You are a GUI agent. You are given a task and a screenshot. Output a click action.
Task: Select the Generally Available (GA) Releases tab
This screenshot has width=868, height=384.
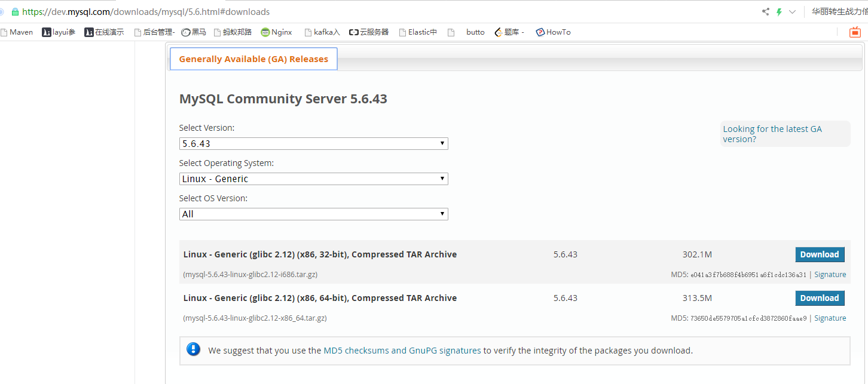[x=253, y=59]
